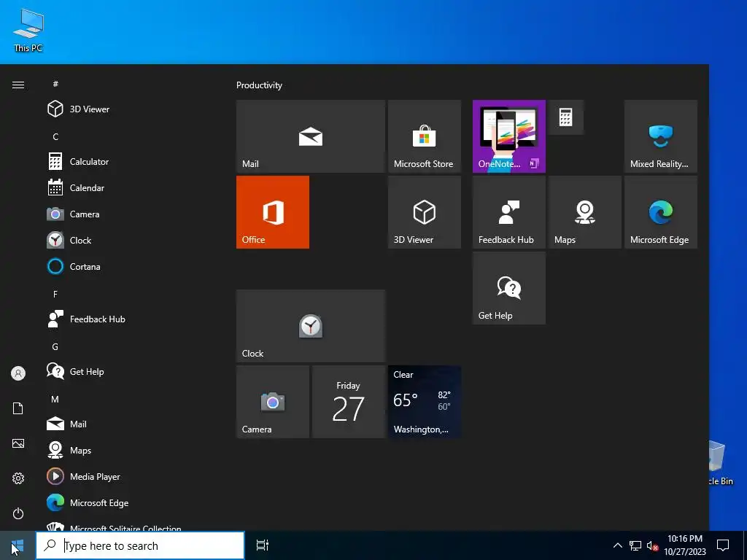Open Settings gear in Start sidebar
The height and width of the screenshot is (560, 747).
tap(18, 478)
